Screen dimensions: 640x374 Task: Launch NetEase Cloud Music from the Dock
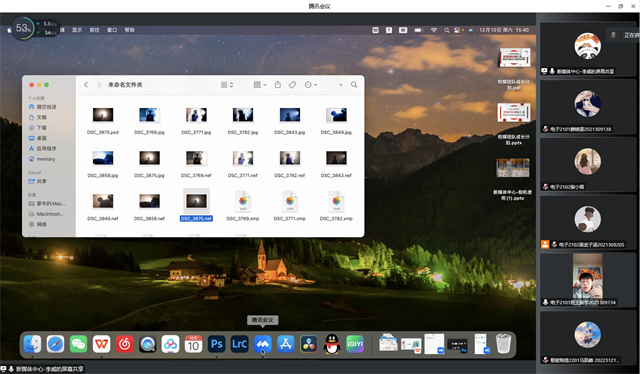click(x=124, y=344)
